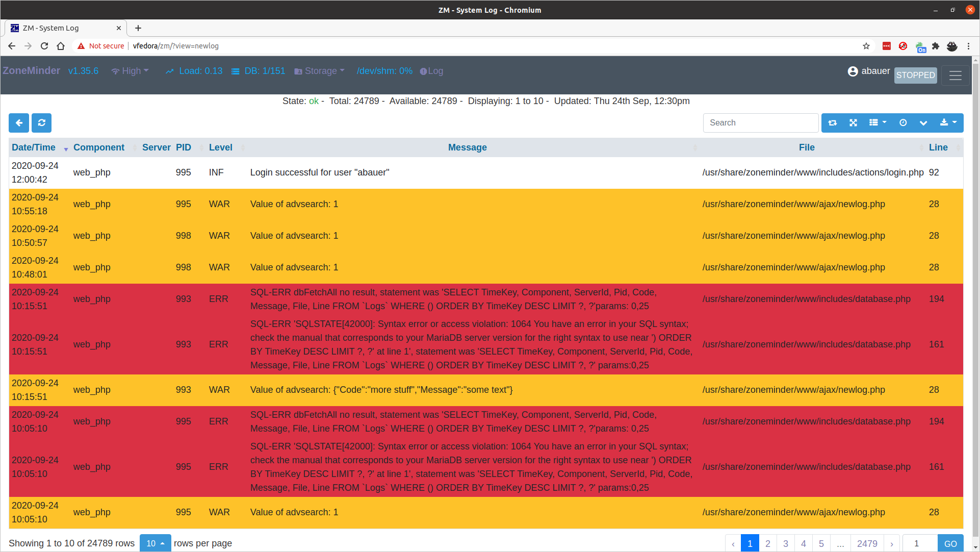
Task: Open the columns list dropdown
Action: tap(878, 123)
